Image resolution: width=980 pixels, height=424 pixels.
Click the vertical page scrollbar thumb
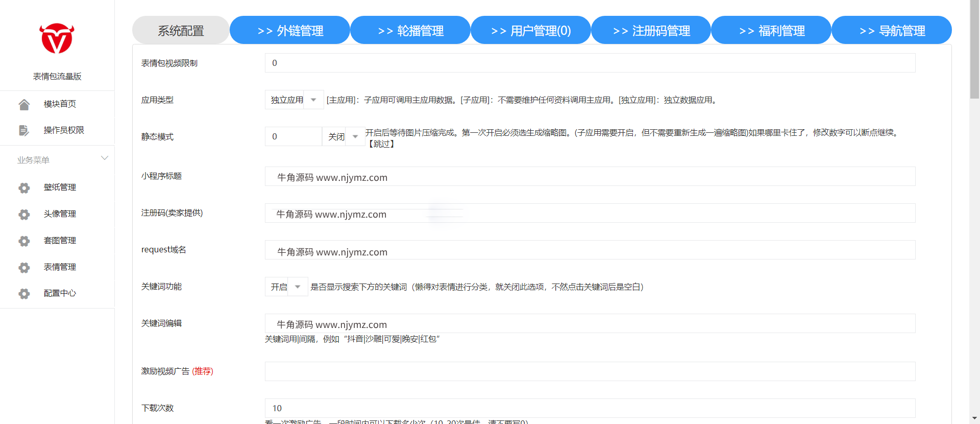974,49
